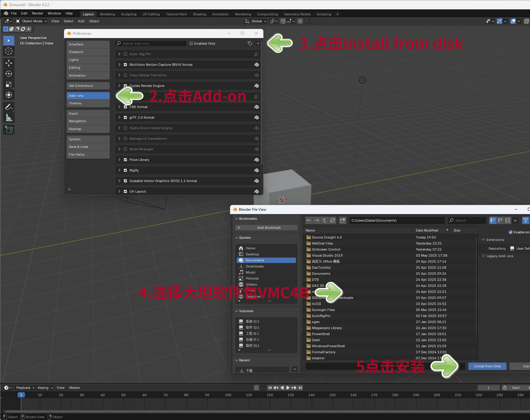Create new folder in file browser
The image size is (530, 420).
[x=342, y=220]
